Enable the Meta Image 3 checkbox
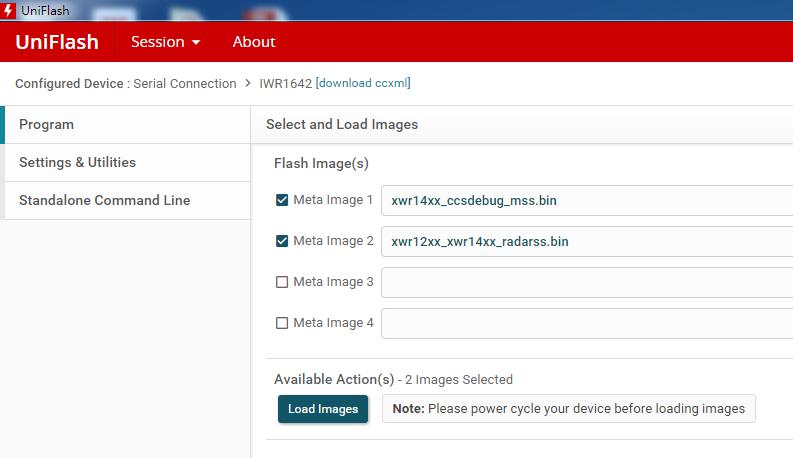This screenshot has height=458, width=793. [x=282, y=282]
